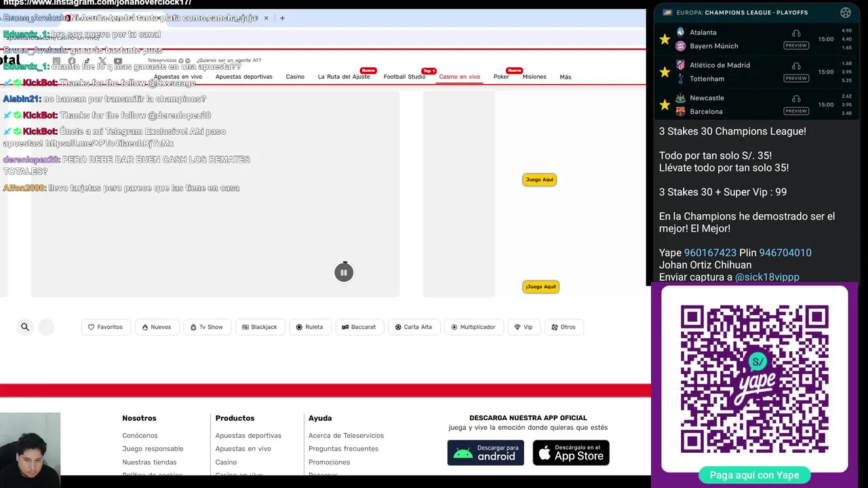Click the soccer ball icon in Champions League header
The height and width of the screenshot is (488, 868).
click(845, 12)
